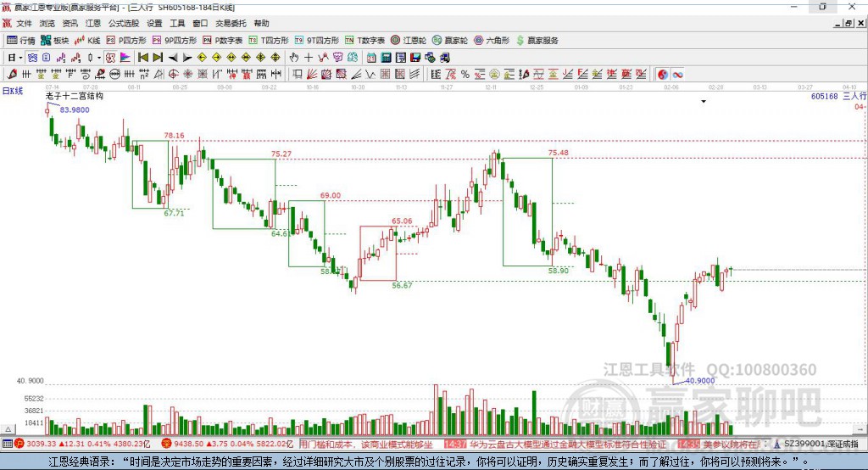Viewport: 868px width, 470px height.
Task: Open the calendar icon in toolbar
Action: (x=371, y=58)
